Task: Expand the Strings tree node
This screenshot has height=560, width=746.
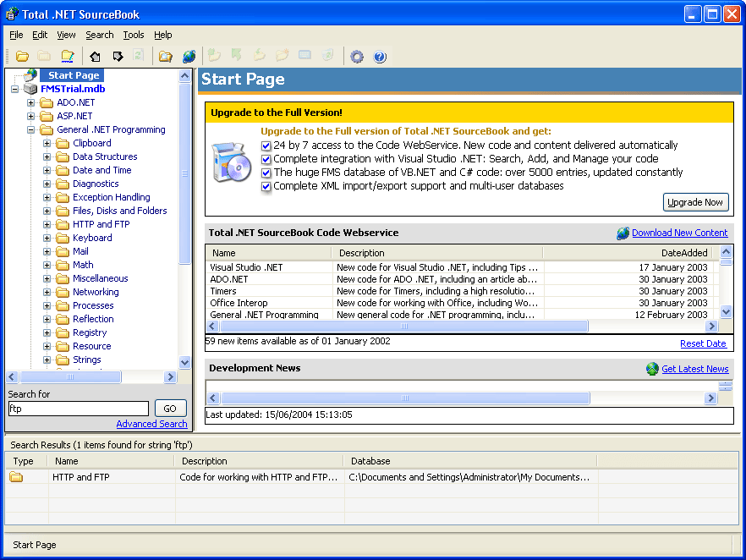Action: pyautogui.click(x=47, y=360)
